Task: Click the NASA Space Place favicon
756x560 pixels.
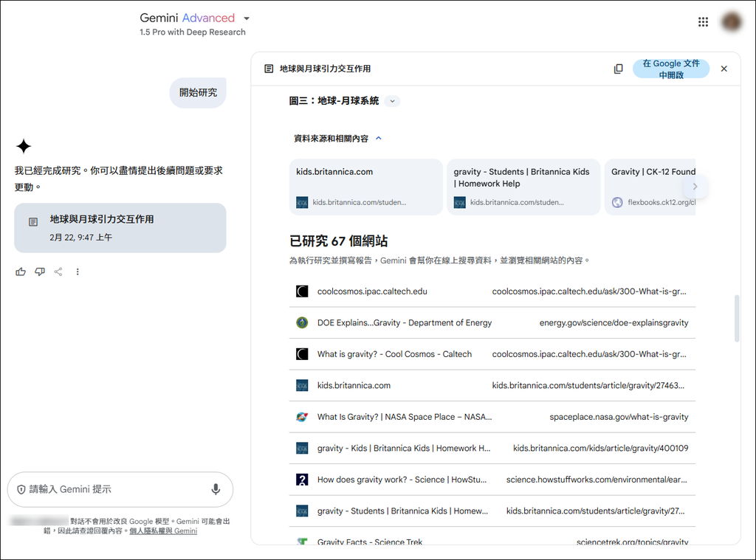Action: pos(302,417)
